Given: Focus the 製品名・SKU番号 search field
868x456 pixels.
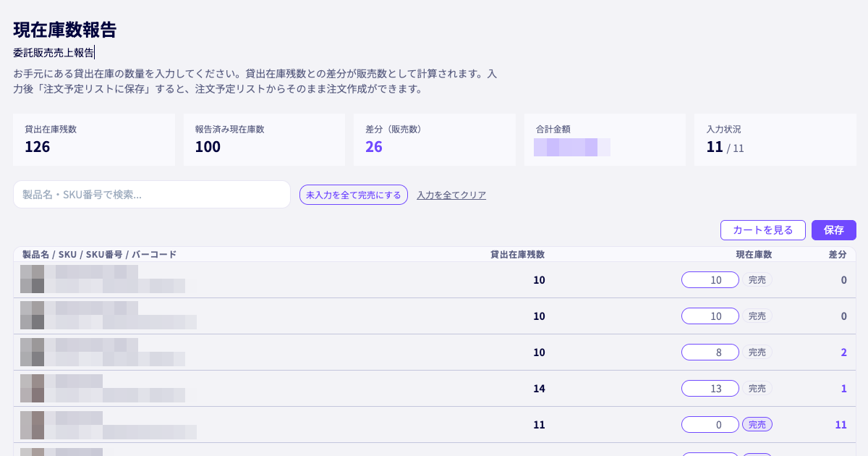Looking at the screenshot, I should [152, 195].
